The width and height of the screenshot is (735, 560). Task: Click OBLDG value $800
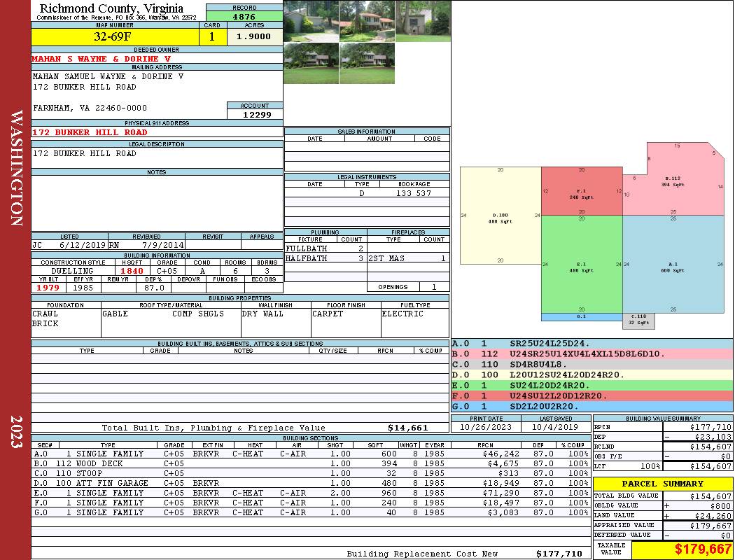[720, 505]
